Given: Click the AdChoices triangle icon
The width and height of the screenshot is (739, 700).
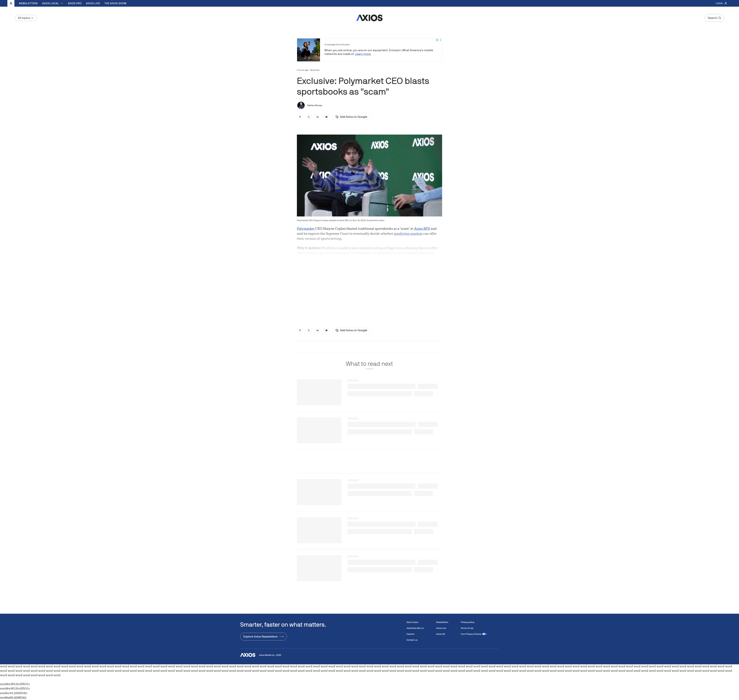Looking at the screenshot, I should tap(437, 40).
